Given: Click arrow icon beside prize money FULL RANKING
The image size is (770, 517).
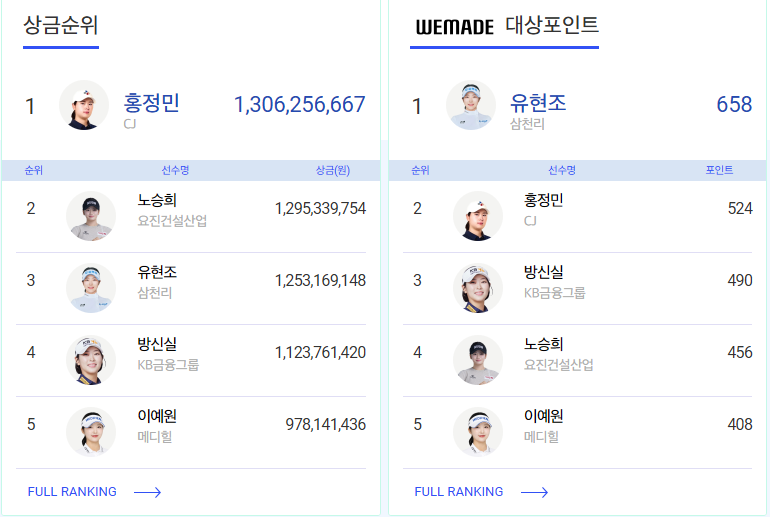Looking at the screenshot, I should pos(147,492).
